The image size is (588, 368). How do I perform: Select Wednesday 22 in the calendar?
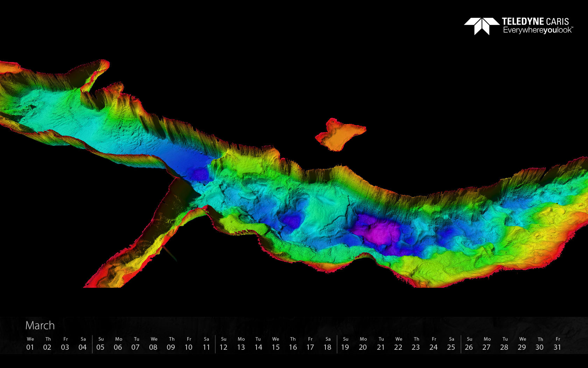[399, 344]
